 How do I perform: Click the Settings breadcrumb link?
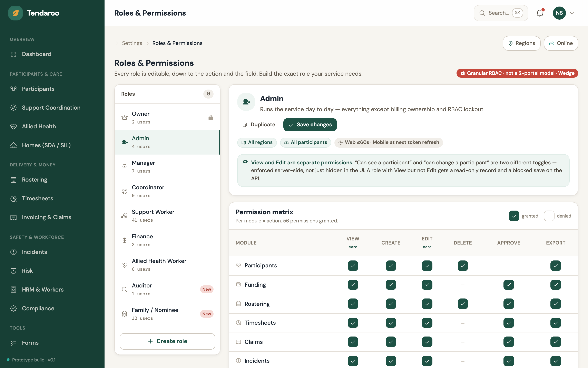click(132, 43)
